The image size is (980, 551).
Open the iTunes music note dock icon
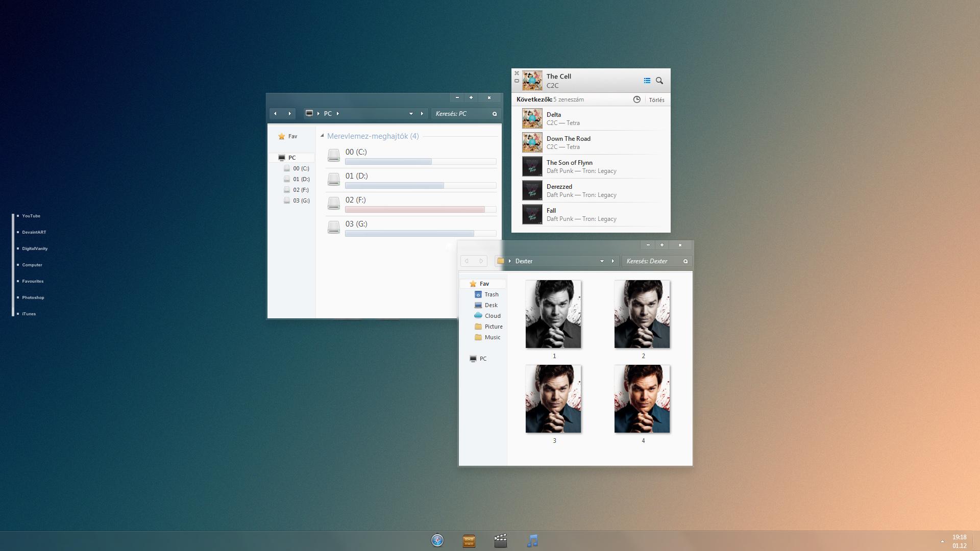point(532,541)
